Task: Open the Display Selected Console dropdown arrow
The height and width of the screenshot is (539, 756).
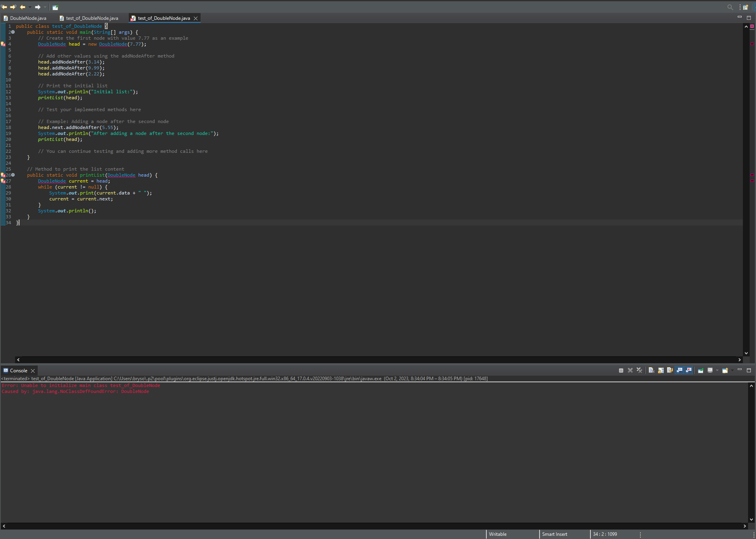Action: 717,370
